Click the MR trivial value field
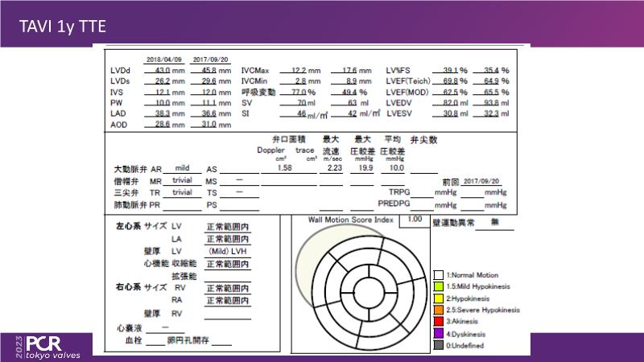644x362 pixels. pos(183,181)
